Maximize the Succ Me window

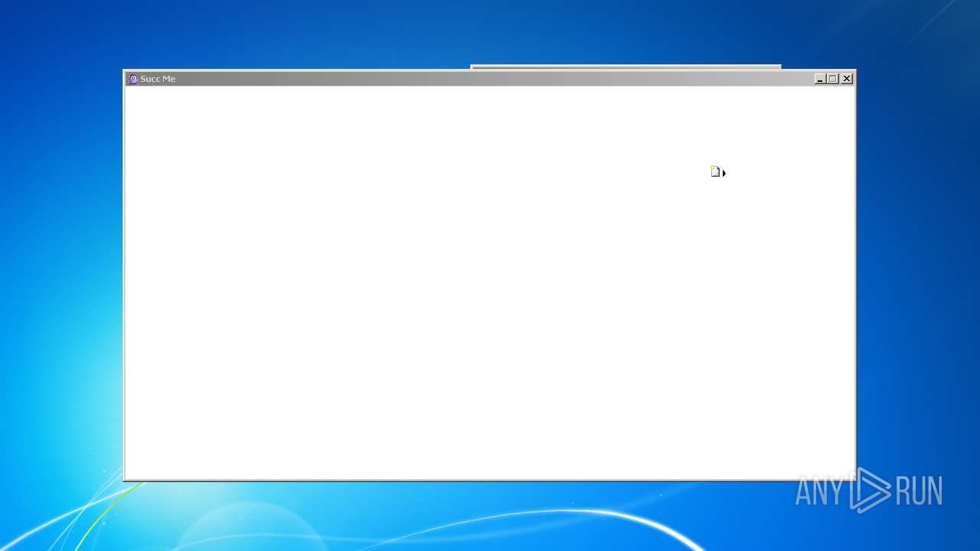[833, 79]
